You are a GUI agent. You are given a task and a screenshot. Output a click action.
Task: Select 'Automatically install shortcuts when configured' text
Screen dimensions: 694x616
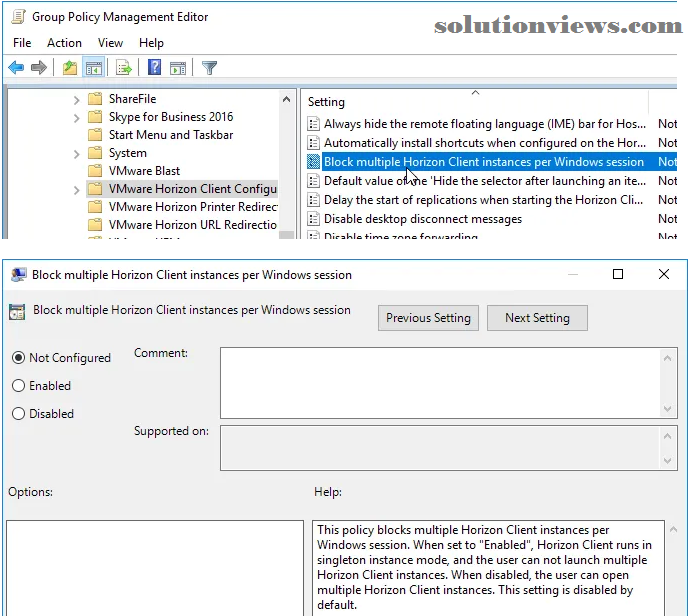(x=485, y=143)
